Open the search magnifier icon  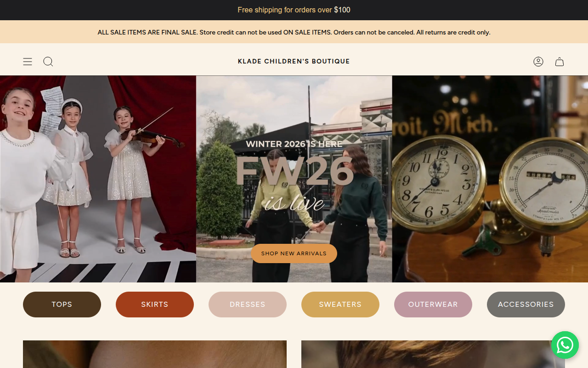(48, 62)
